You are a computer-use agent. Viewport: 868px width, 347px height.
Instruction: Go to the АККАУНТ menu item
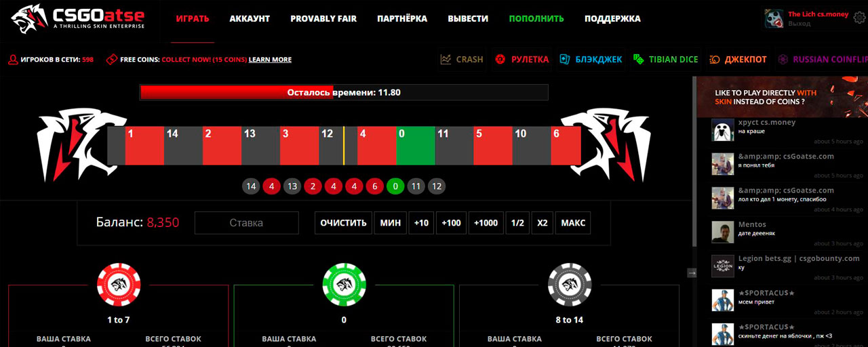pos(250,19)
